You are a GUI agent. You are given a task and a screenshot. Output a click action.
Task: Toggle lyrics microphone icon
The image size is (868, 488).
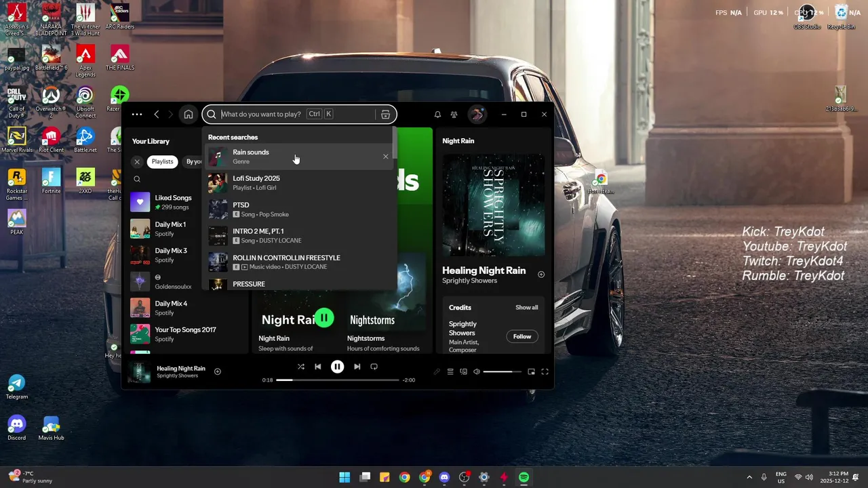point(437,371)
